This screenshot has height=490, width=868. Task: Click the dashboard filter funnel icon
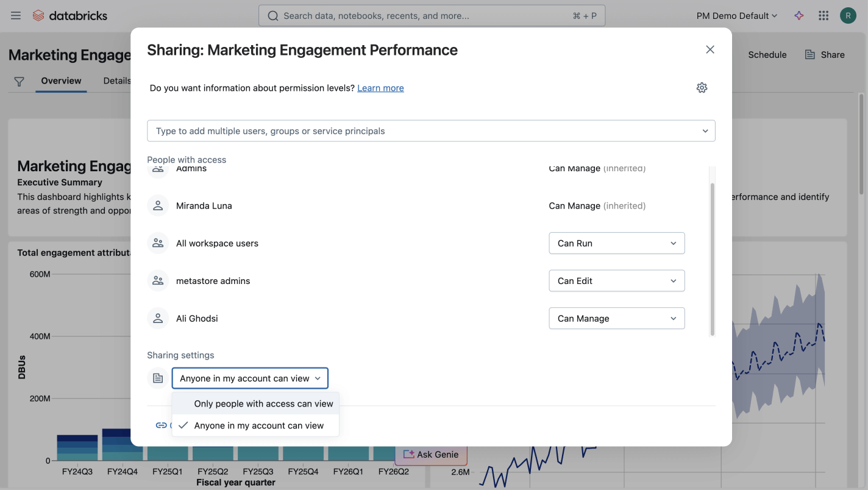pyautogui.click(x=19, y=81)
